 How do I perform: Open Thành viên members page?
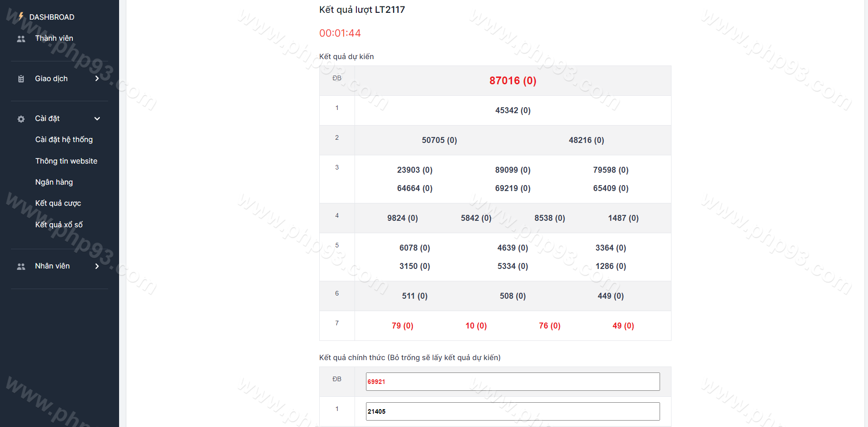pos(54,38)
